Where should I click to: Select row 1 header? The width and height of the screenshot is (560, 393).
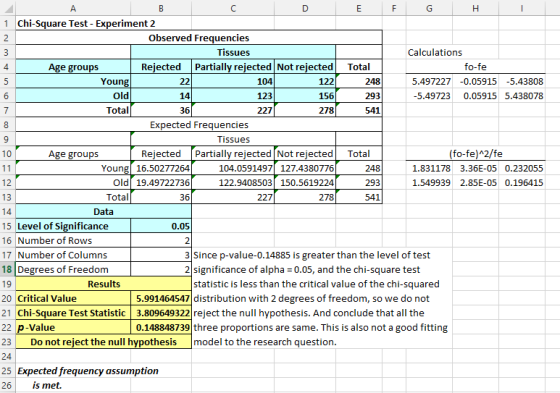[8, 24]
